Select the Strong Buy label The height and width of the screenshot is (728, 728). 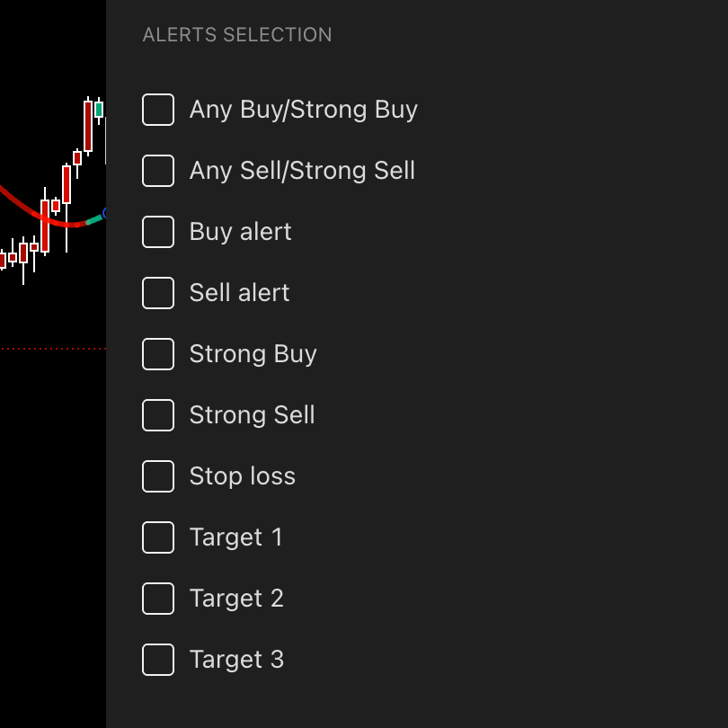click(x=253, y=354)
